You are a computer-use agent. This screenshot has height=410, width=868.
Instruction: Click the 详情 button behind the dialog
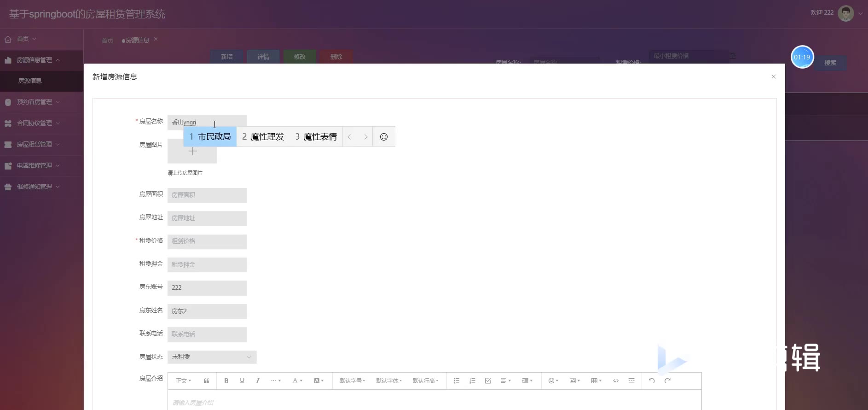263,57
